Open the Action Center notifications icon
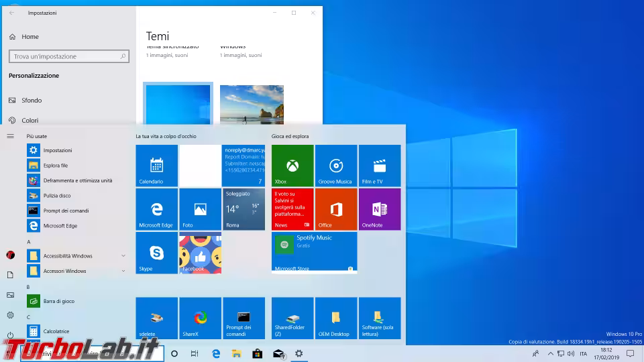This screenshot has height=362, width=644. pos(631,353)
